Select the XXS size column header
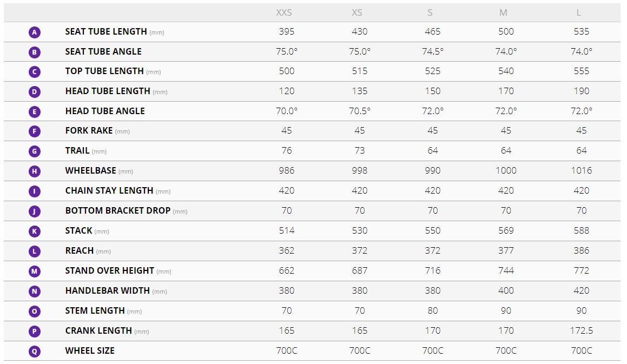Image resolution: width=627 pixels, height=364 pixels. coord(284,12)
